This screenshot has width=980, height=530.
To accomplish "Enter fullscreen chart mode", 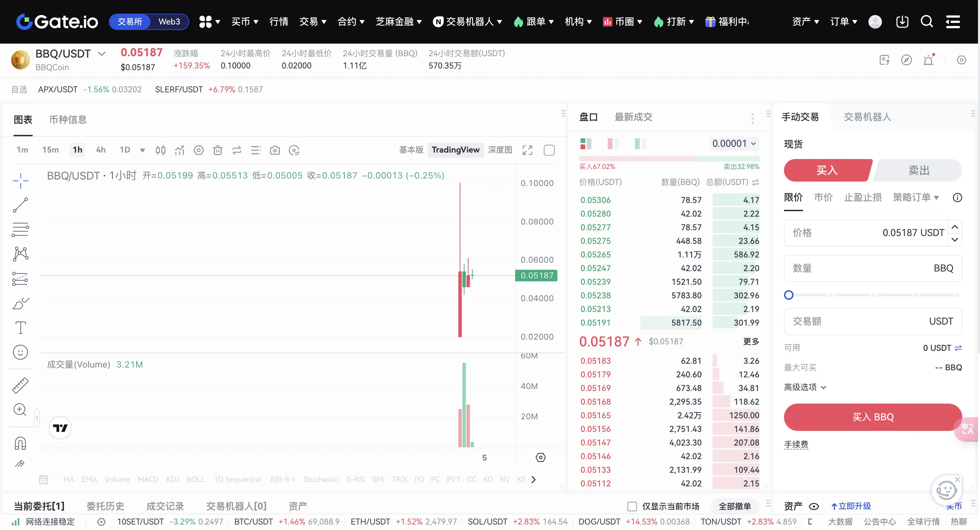I will 527,150.
